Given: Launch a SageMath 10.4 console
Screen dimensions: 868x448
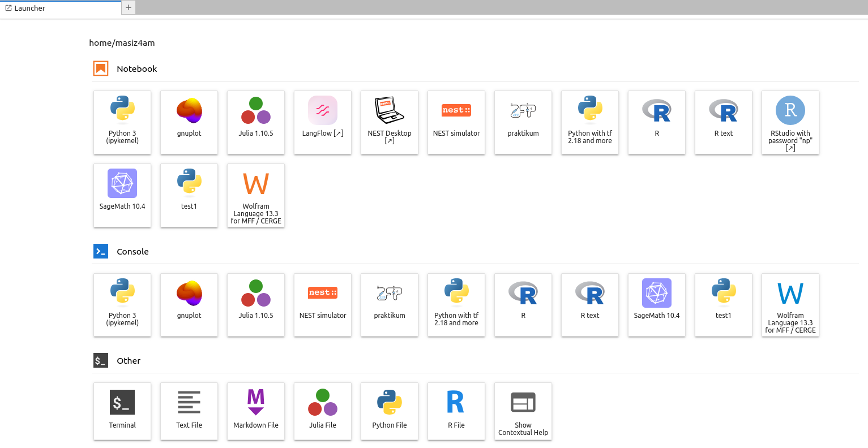Looking at the screenshot, I should click(x=657, y=305).
